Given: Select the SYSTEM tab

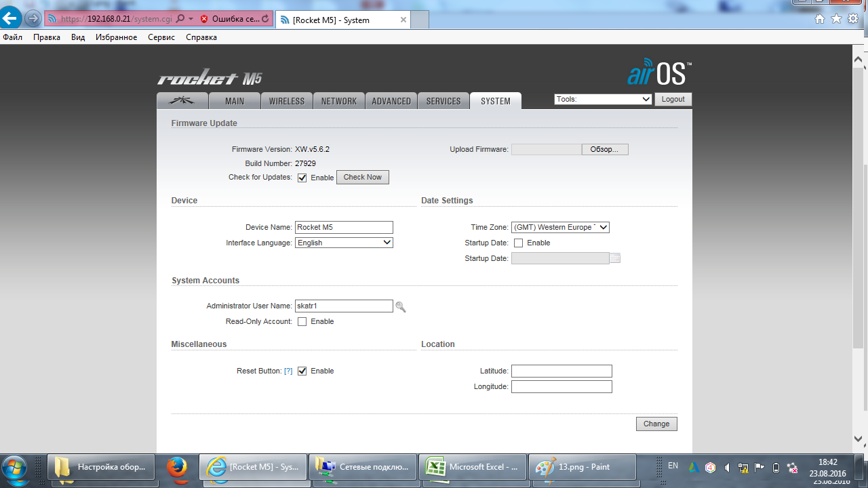Looking at the screenshot, I should (496, 101).
